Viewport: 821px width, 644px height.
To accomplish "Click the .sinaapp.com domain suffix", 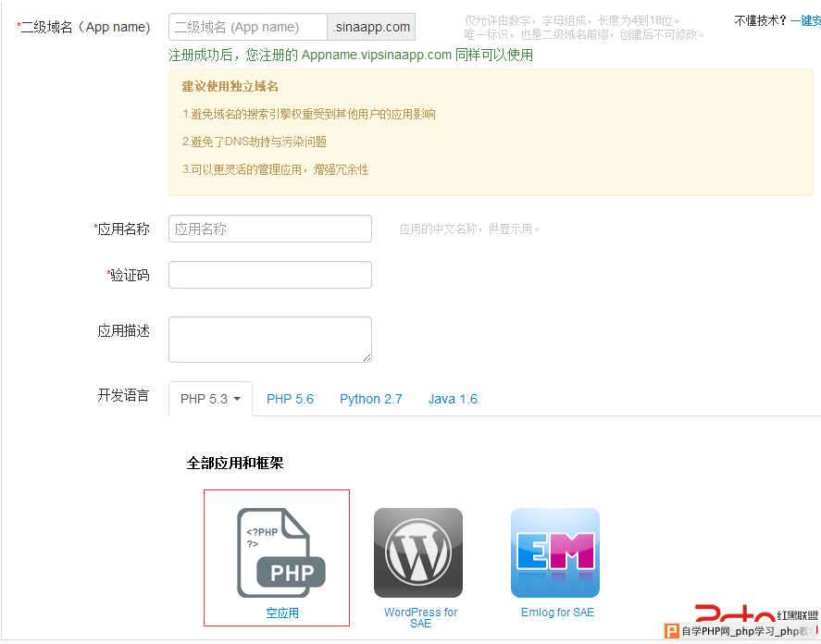I will tap(371, 27).
